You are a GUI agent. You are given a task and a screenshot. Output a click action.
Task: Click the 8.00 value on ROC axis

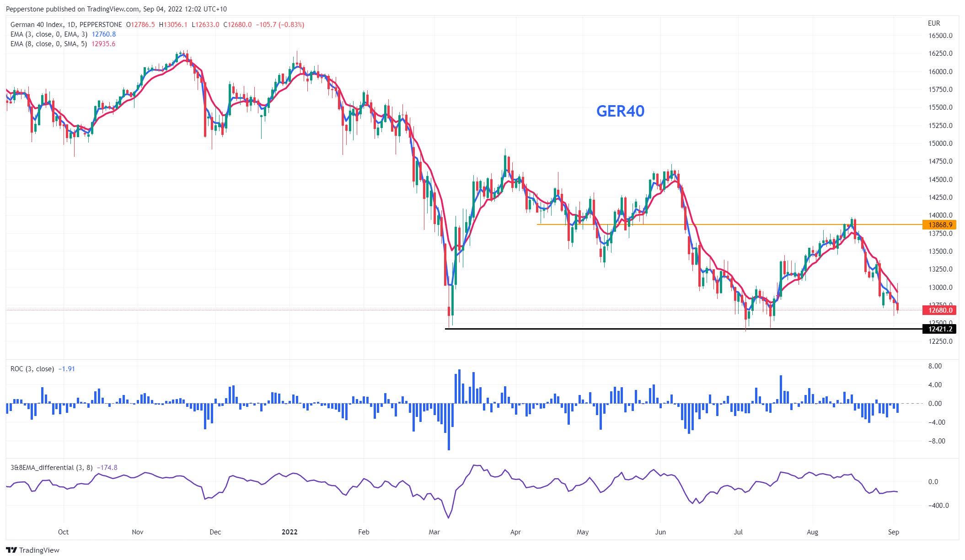(935, 366)
